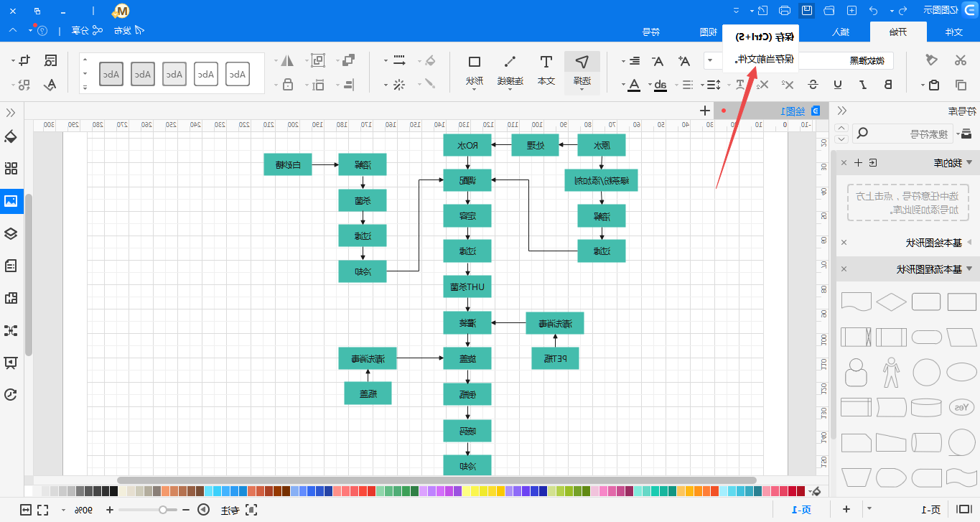Switch to the 符号 (Symbol) ribbon tab
The image size is (980, 522).
(651, 32)
